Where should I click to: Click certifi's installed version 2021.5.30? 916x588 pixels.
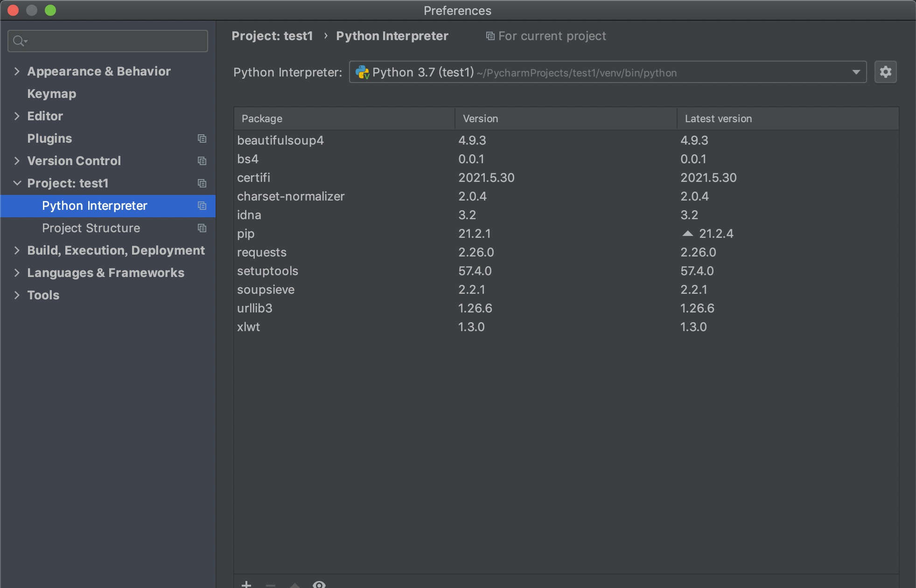[x=486, y=178]
